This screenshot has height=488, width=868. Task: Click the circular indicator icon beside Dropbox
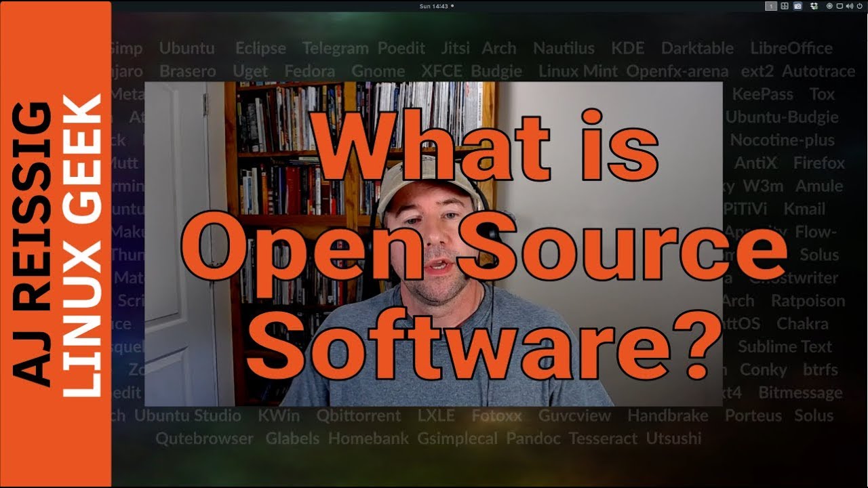(829, 6)
